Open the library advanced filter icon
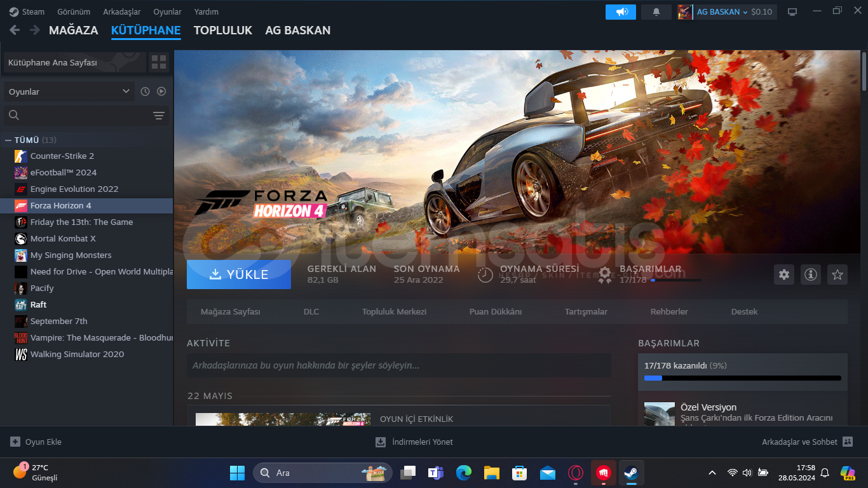 click(159, 116)
